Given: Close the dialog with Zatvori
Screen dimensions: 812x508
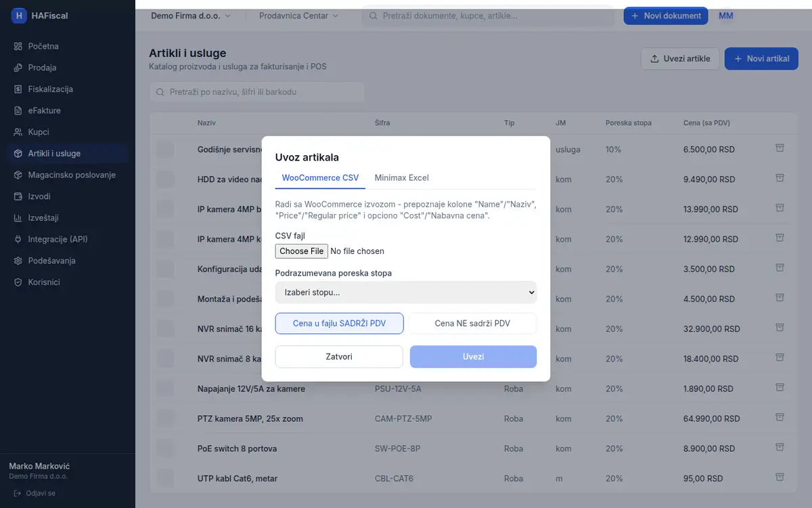Looking at the screenshot, I should coord(339,357).
